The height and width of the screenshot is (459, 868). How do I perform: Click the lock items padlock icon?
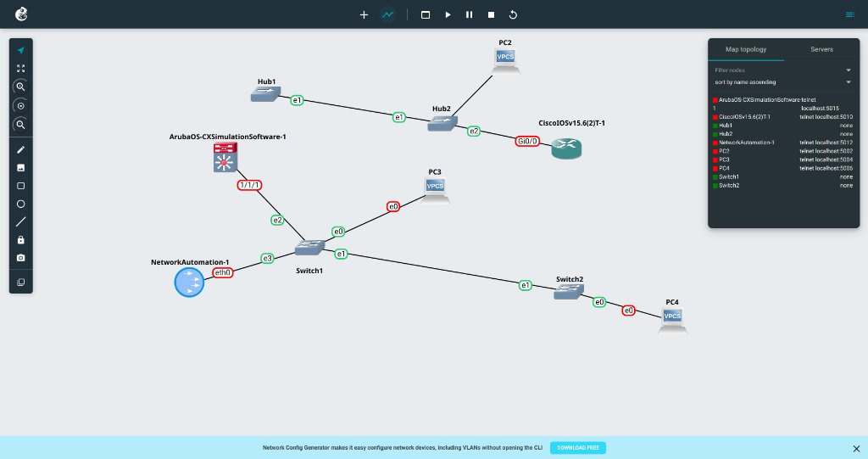pos(21,240)
